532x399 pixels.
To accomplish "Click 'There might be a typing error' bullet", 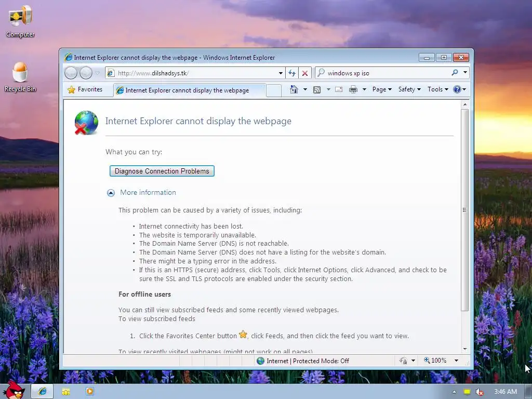I will [208, 261].
